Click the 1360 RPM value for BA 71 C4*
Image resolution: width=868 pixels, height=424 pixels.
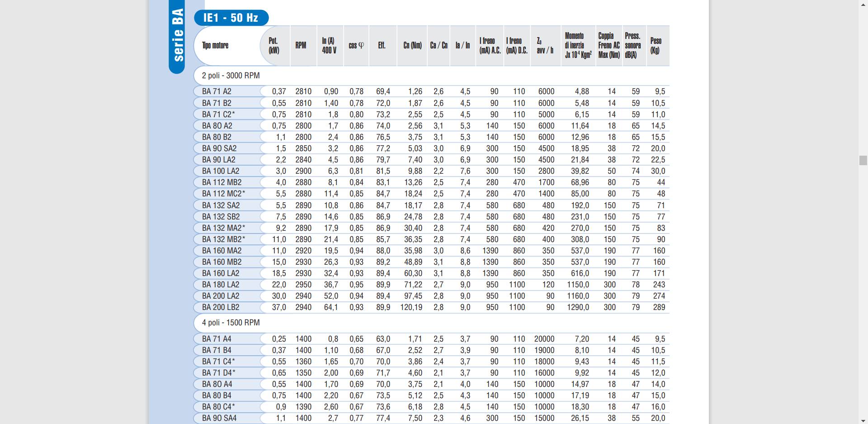click(x=303, y=362)
